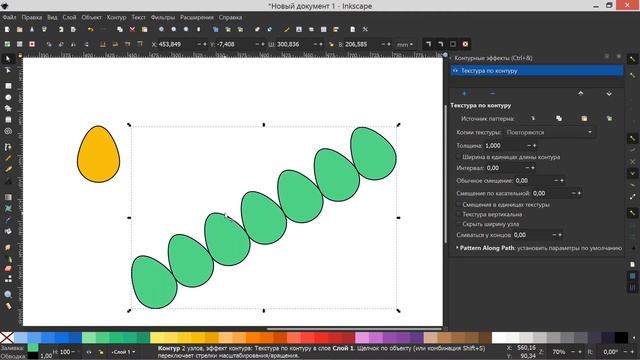640x360 pixels.
Task: Click copy path icon beside pattern source
Action: 559,118
